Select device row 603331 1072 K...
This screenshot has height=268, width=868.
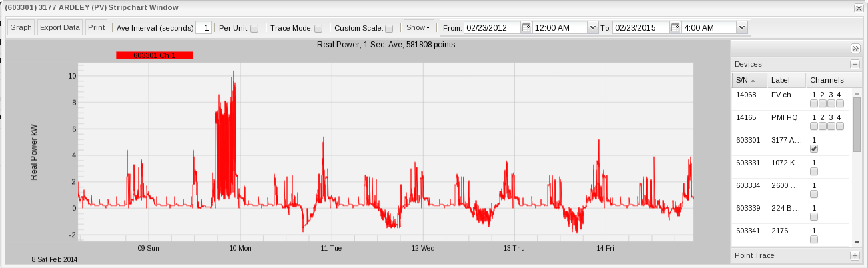(791, 167)
